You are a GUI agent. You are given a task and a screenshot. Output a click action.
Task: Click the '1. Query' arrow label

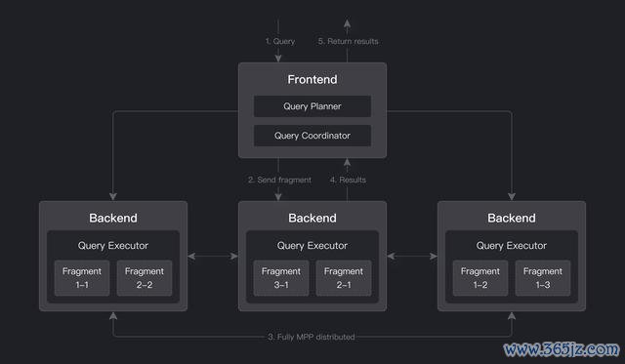[280, 41]
